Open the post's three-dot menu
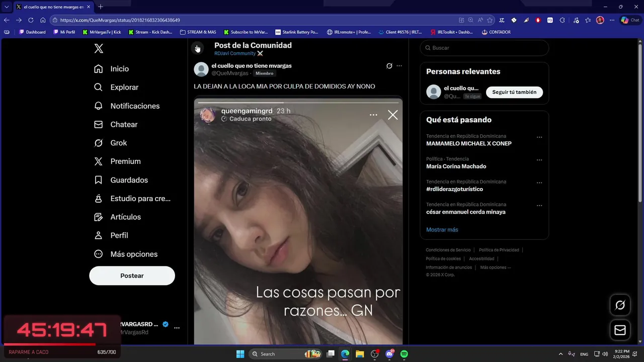 399,66
